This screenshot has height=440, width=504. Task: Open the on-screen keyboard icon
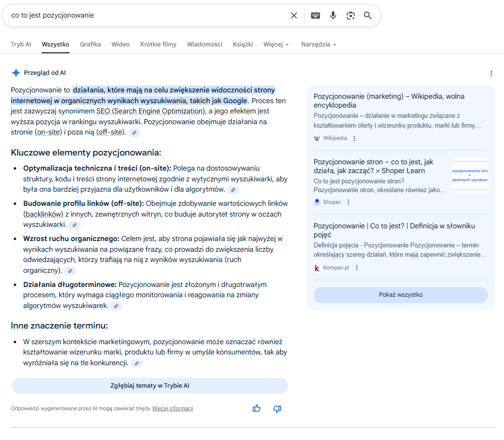coord(315,16)
